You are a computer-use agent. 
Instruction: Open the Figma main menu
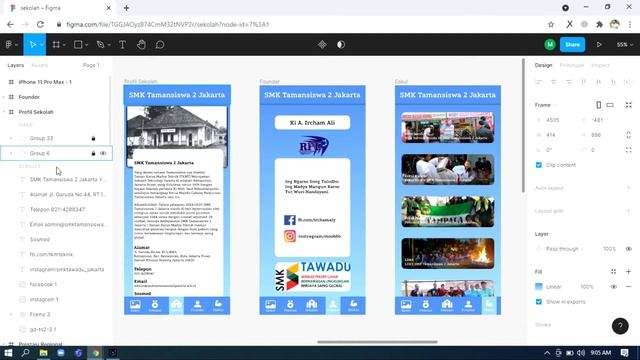click(x=11, y=44)
